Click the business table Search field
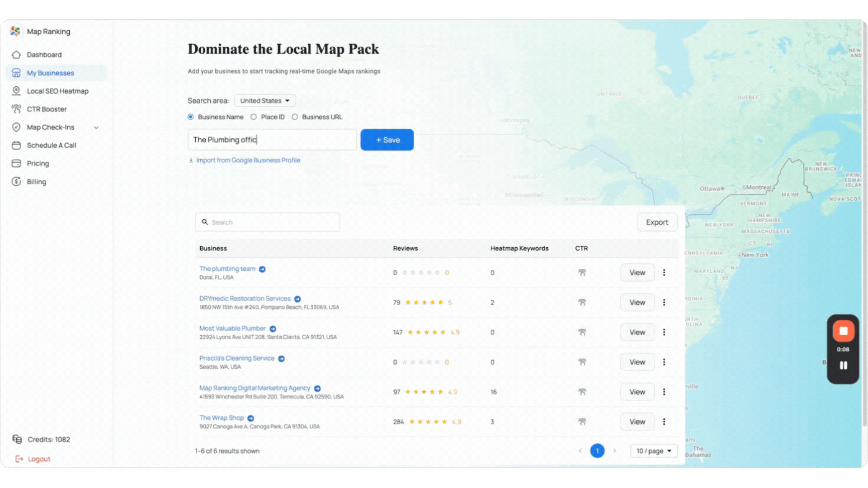This screenshot has width=868, height=488. tap(268, 222)
